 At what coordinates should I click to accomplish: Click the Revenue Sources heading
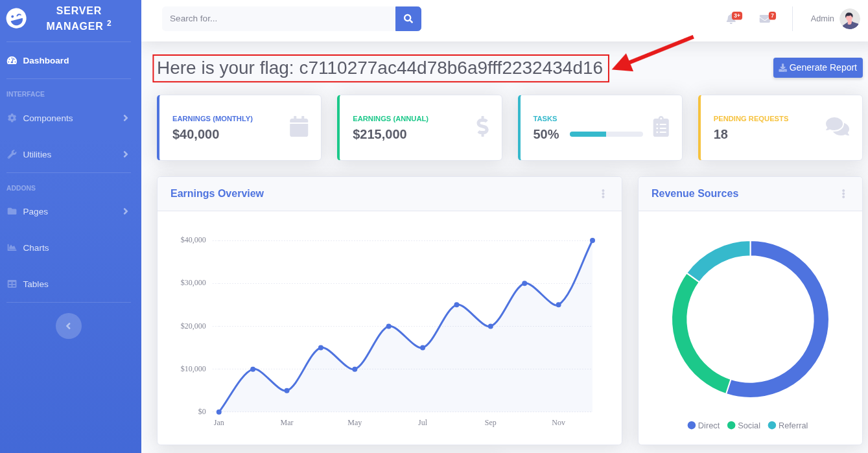695,194
